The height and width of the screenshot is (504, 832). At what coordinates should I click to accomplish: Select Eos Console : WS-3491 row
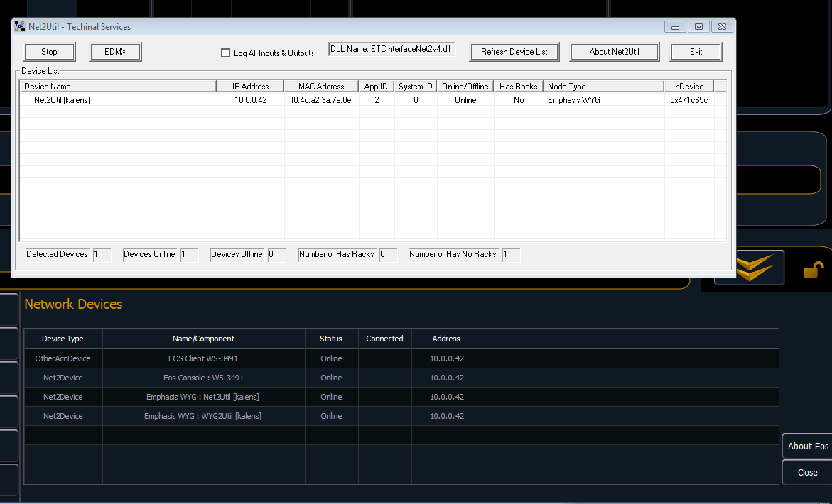[401, 378]
